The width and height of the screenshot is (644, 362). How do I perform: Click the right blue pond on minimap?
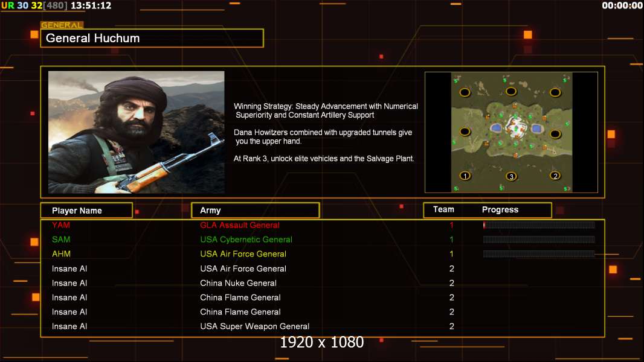click(536, 129)
